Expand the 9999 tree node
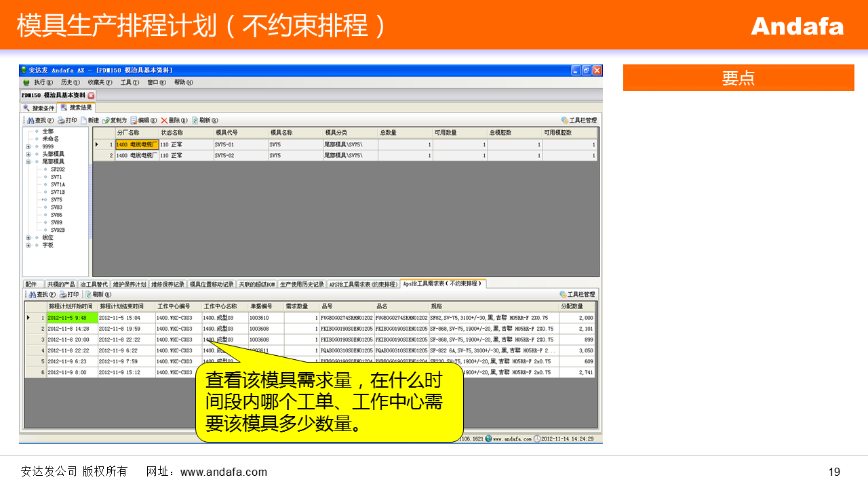 click(x=28, y=146)
